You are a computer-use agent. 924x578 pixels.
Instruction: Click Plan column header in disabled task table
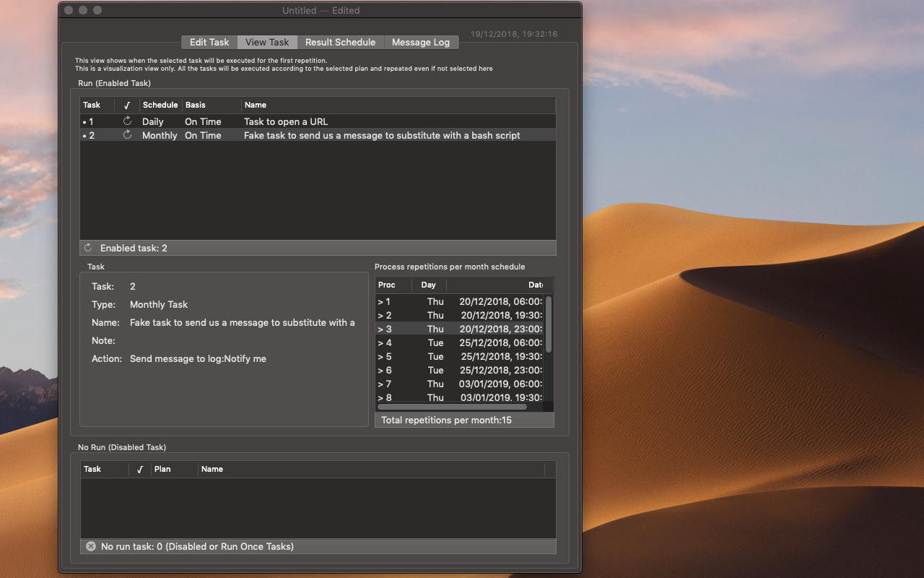coord(174,469)
